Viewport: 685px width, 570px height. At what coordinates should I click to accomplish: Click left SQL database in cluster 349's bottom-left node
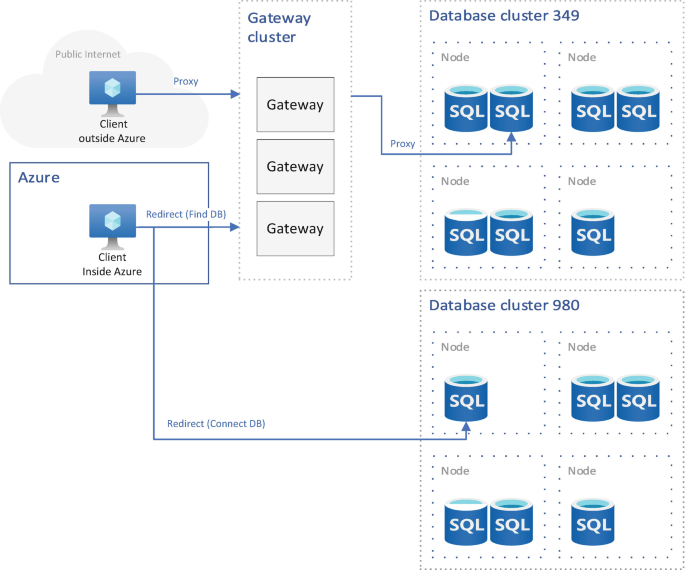click(466, 231)
